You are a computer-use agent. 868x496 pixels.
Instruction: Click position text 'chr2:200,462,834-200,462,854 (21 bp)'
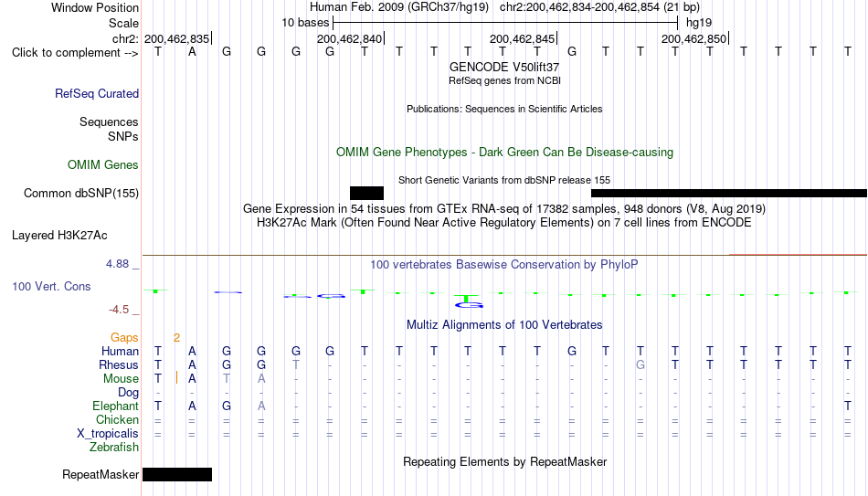pos(599,7)
